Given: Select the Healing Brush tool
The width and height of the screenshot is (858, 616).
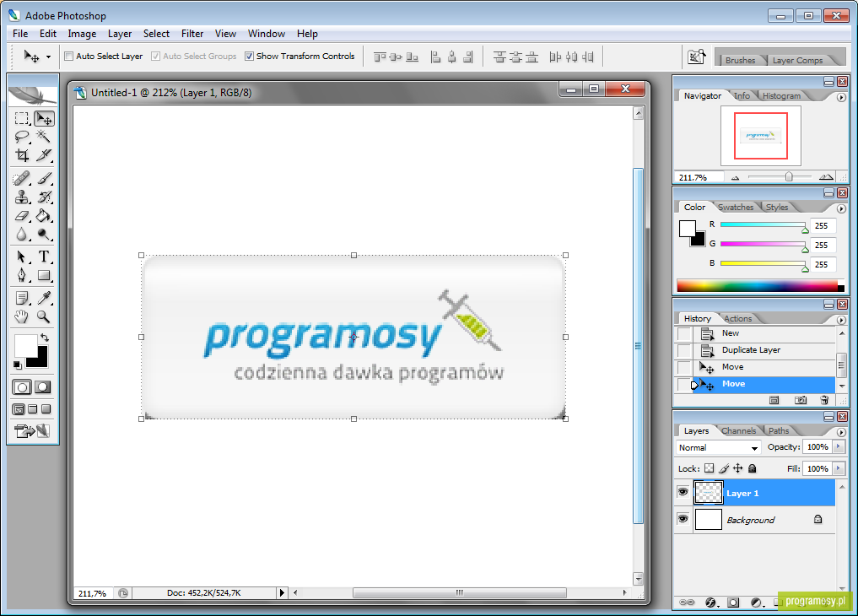Looking at the screenshot, I should click(22, 178).
